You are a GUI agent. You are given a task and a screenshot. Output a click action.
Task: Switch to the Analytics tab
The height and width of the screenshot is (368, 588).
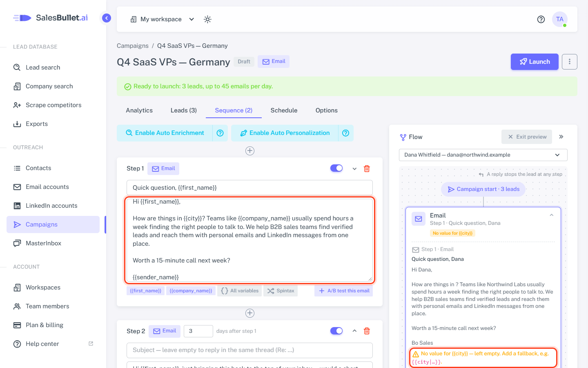point(139,110)
